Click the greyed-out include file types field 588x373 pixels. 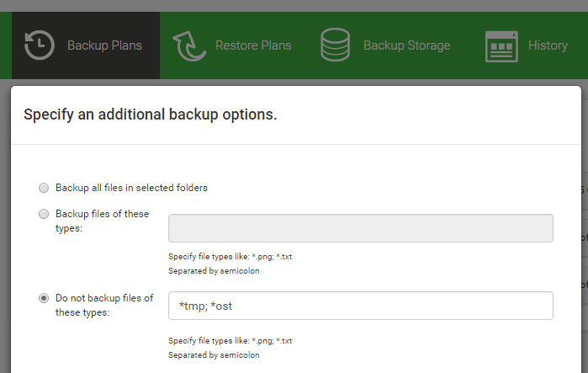pyautogui.click(x=361, y=228)
